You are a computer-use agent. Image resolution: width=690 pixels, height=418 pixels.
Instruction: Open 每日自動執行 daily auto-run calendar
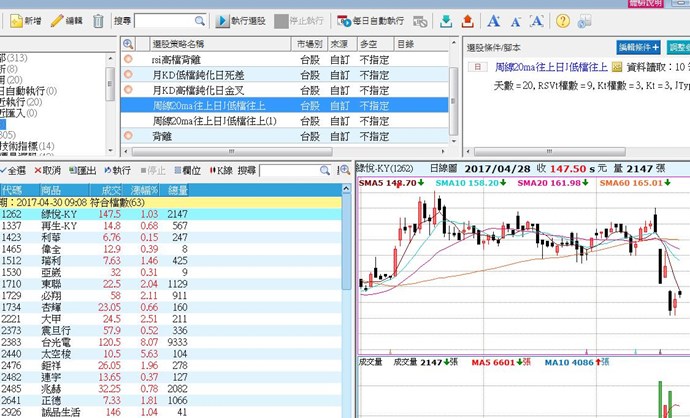(x=370, y=21)
